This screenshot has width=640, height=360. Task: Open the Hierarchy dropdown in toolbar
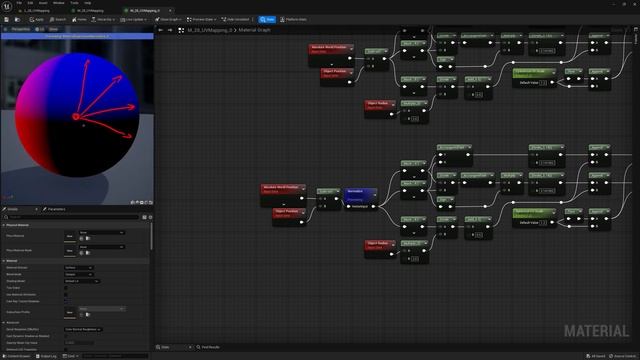tap(103, 19)
